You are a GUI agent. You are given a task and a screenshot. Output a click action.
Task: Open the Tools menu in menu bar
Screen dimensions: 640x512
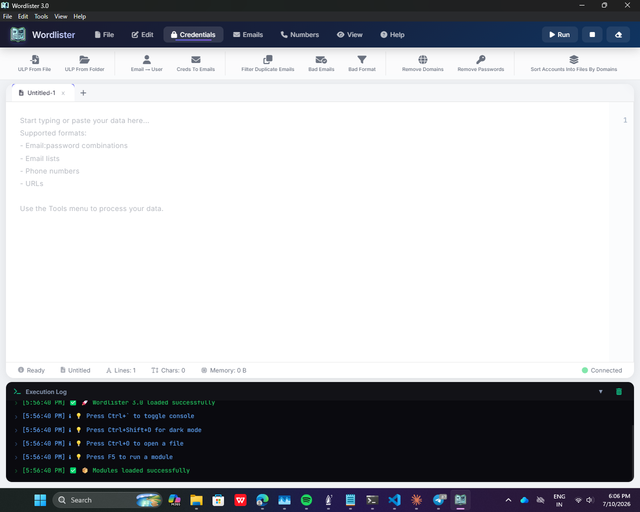(41, 16)
